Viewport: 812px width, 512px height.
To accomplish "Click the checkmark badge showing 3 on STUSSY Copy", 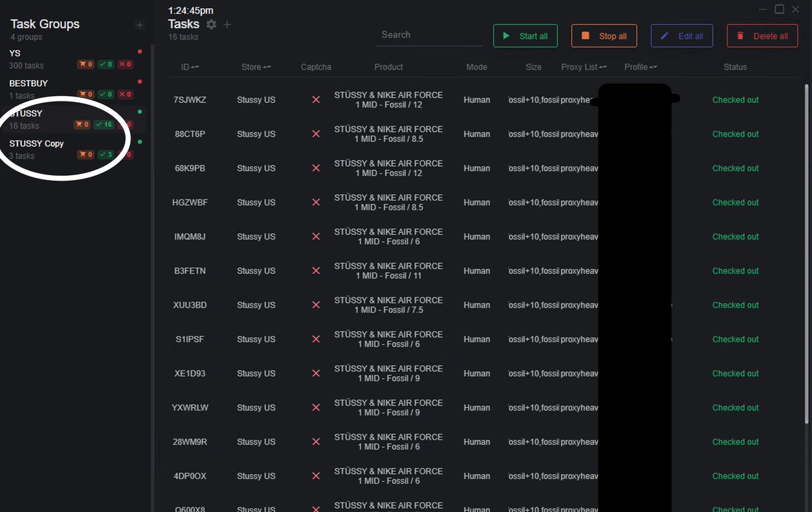I will [x=106, y=154].
